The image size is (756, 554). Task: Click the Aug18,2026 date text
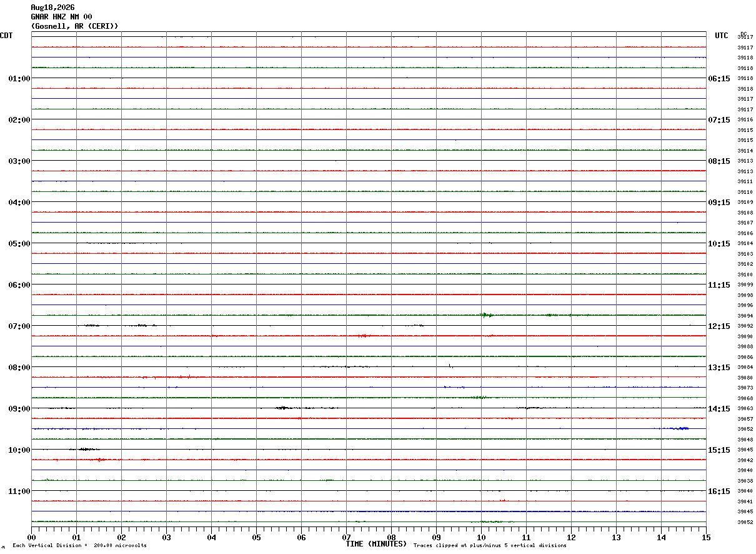click(52, 8)
